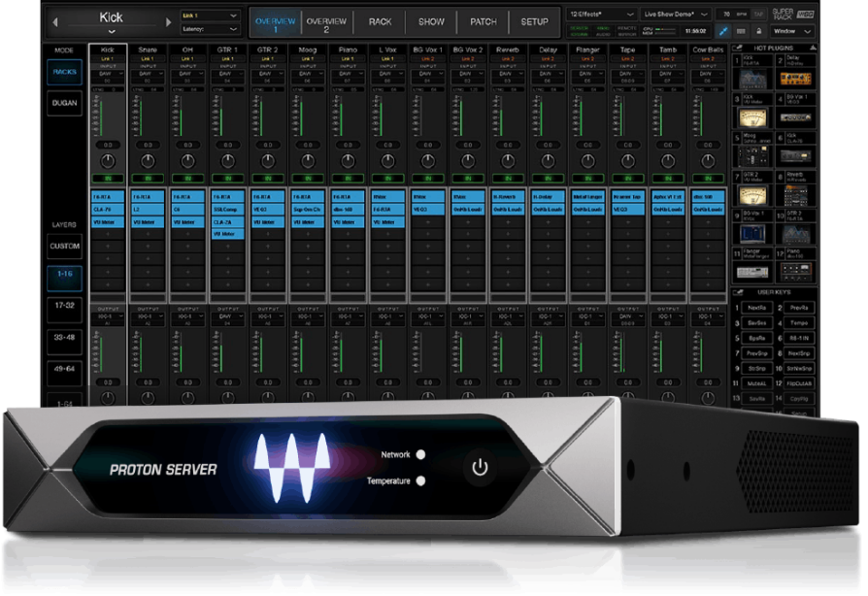This screenshot has height=596, width=868.
Task: Open the Live Show Demo session dropdown
Action: point(676,15)
